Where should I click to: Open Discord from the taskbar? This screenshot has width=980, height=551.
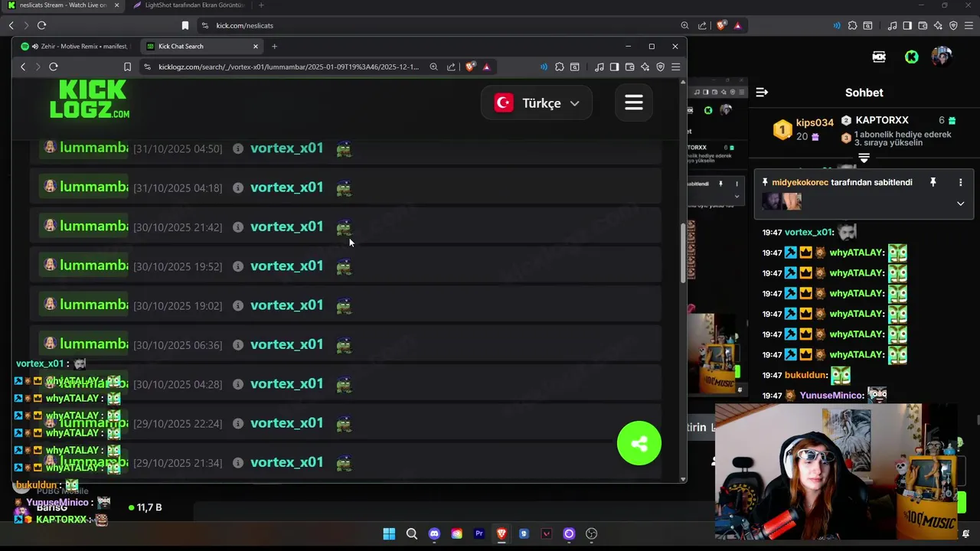coord(434,533)
